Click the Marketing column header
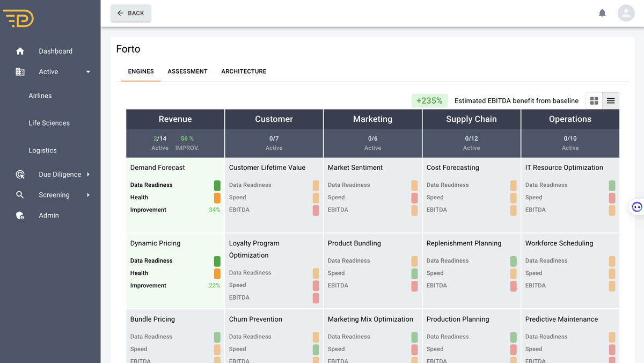This screenshot has width=644, height=363. point(373,119)
